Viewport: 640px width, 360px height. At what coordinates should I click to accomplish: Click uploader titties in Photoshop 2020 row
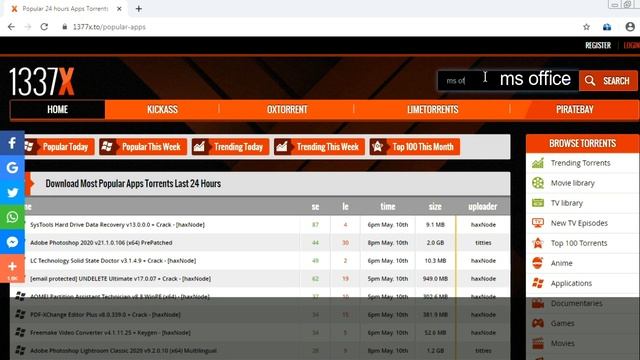tap(483, 242)
